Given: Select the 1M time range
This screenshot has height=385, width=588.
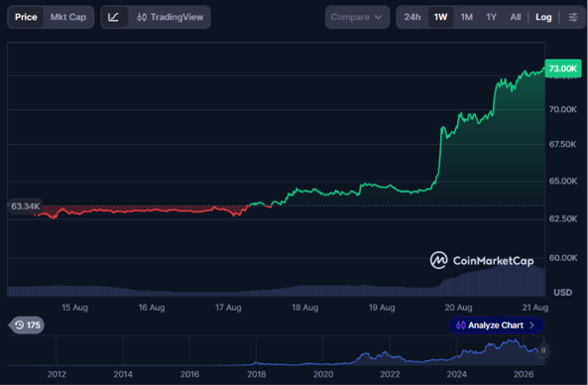Looking at the screenshot, I should coord(466,17).
